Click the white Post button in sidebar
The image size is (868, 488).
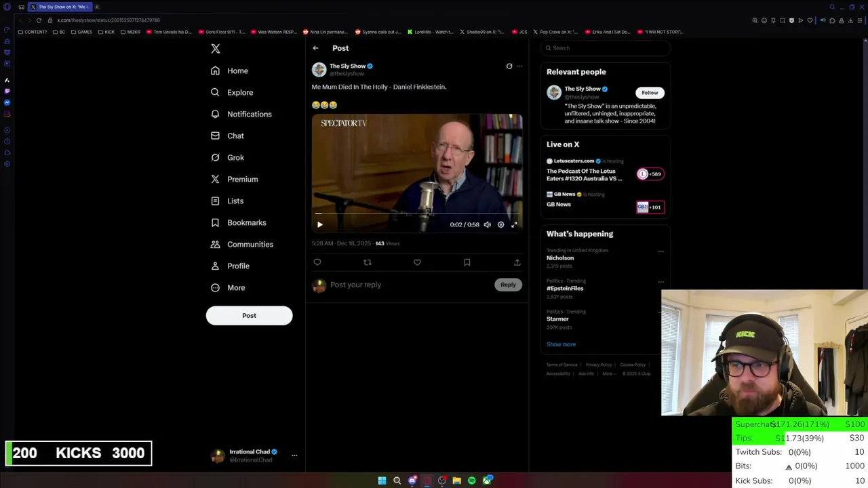(x=249, y=315)
